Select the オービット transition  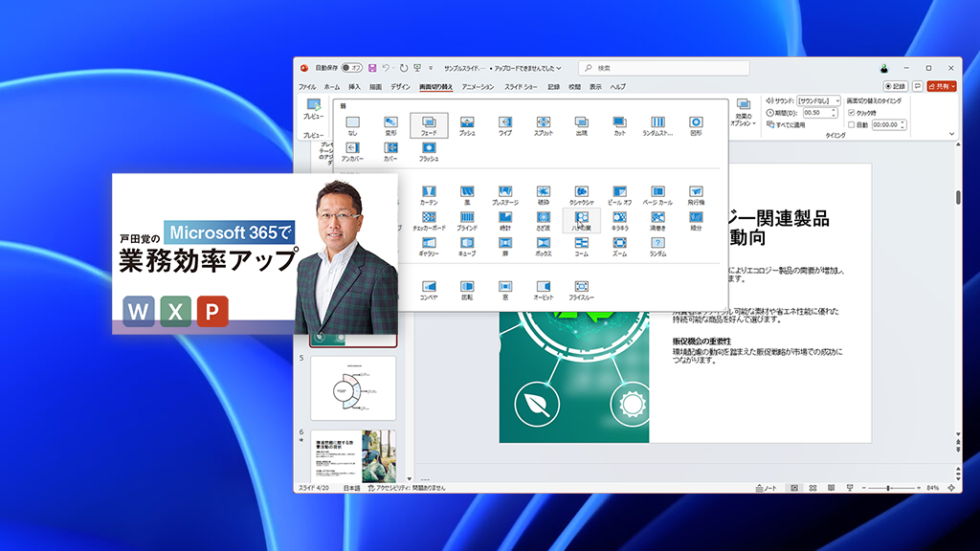544,290
